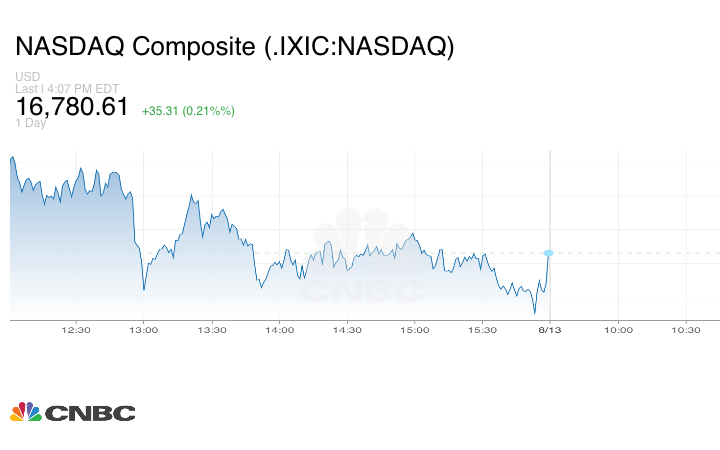The image size is (720, 450).
Task: Click the light blue last-price dot on chart
Action: (x=548, y=253)
